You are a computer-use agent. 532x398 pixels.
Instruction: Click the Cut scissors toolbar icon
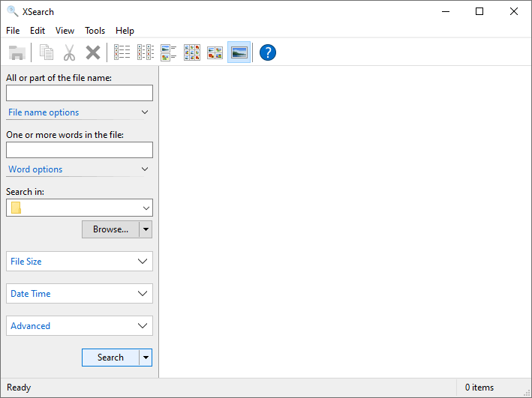coord(69,52)
